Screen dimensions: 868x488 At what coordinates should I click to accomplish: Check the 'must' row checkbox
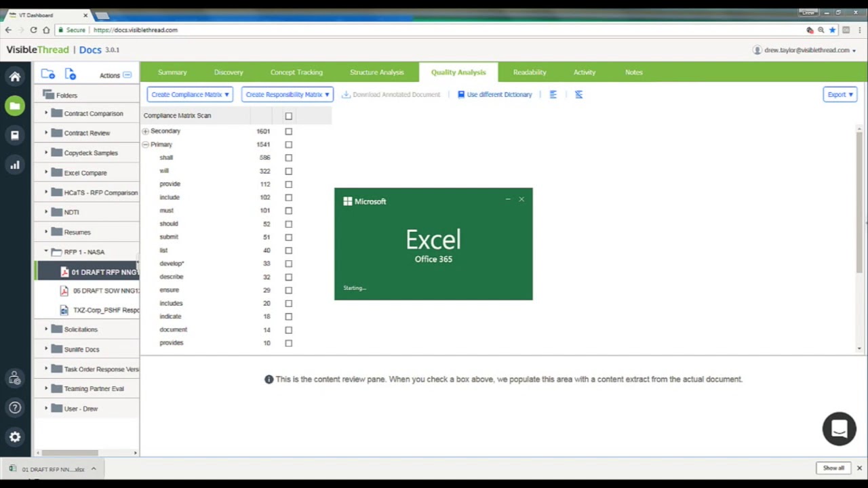tap(289, 211)
